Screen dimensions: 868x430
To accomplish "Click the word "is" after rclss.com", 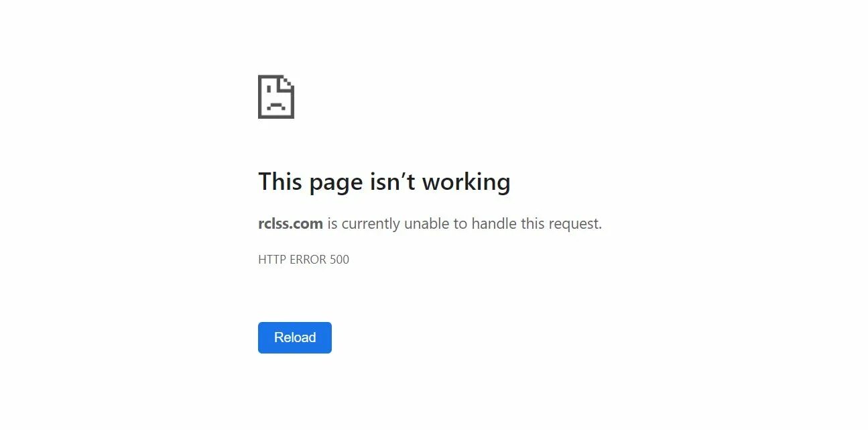I will coord(332,223).
